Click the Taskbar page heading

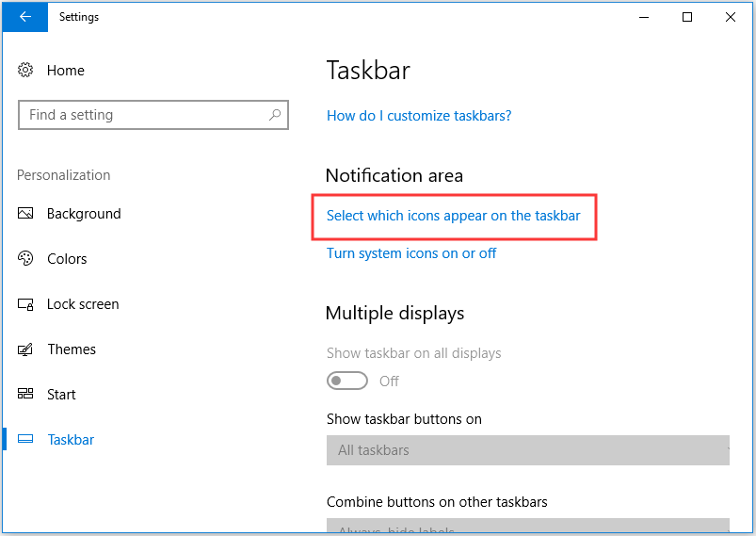pyautogui.click(x=368, y=71)
